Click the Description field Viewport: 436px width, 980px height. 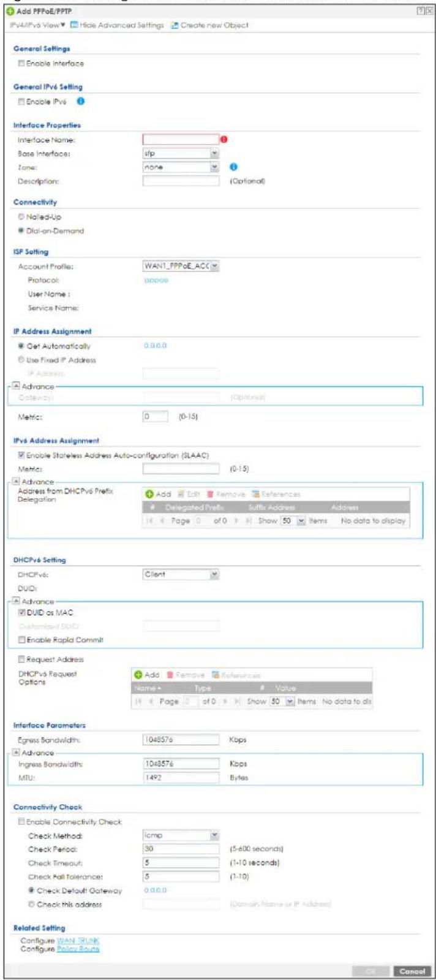click(181, 181)
